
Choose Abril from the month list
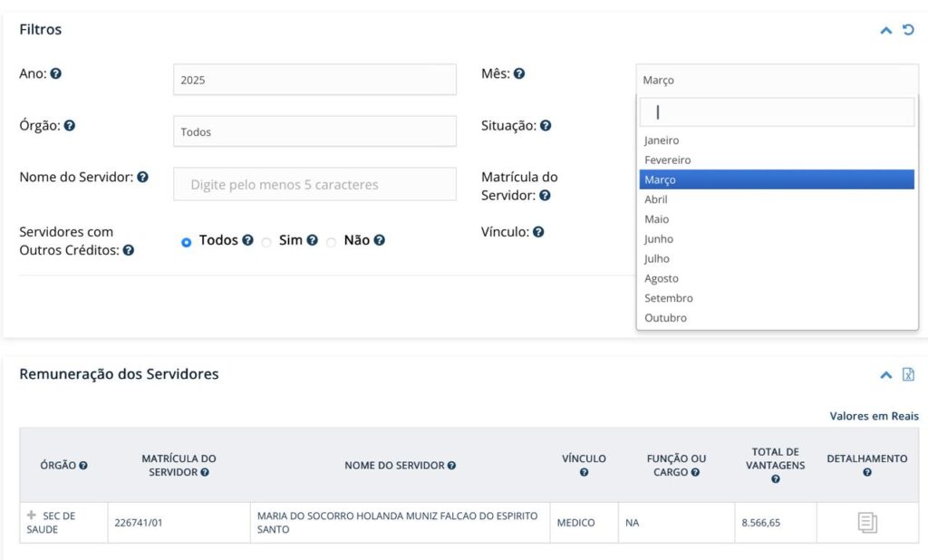click(x=656, y=199)
